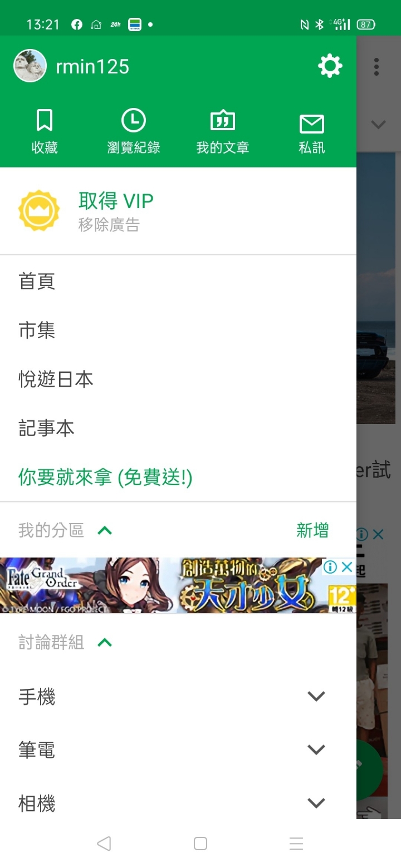The height and width of the screenshot is (868, 401).
Task: Expand the 相機 group
Action: 316,803
